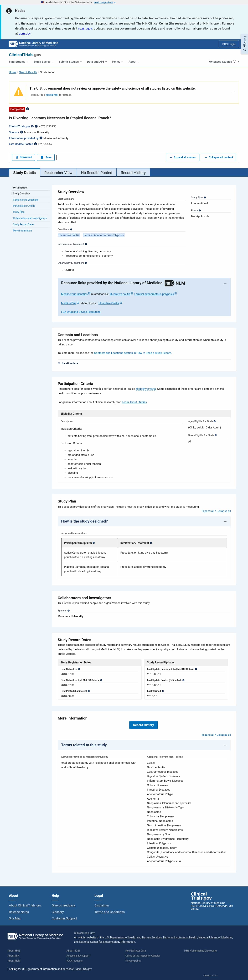Click the info icon next to Conditions
The image size is (248, 980).
point(71,229)
